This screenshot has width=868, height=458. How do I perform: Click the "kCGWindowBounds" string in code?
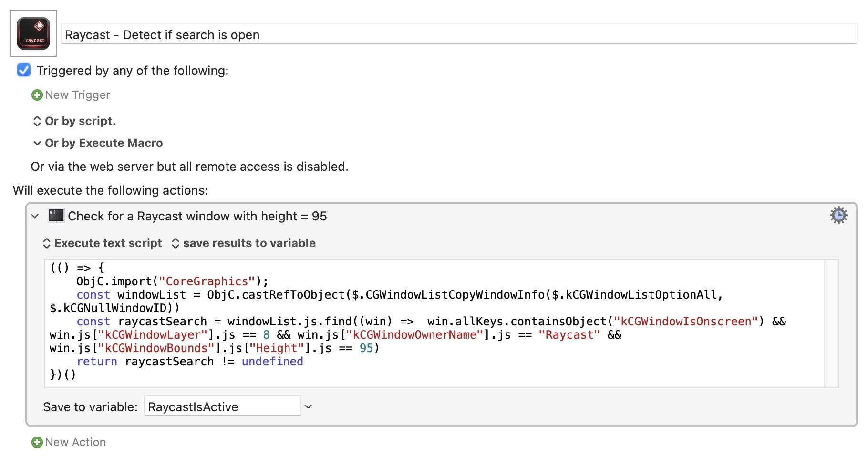click(156, 348)
